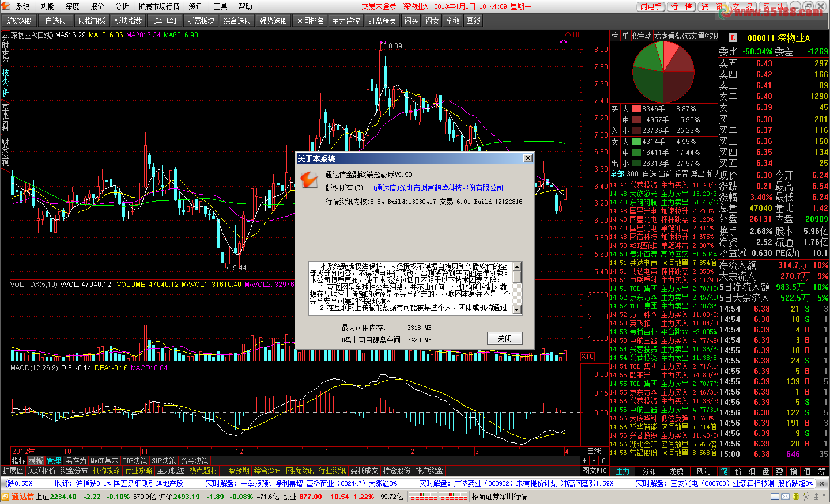Open the 工具 menu

click(x=221, y=6)
